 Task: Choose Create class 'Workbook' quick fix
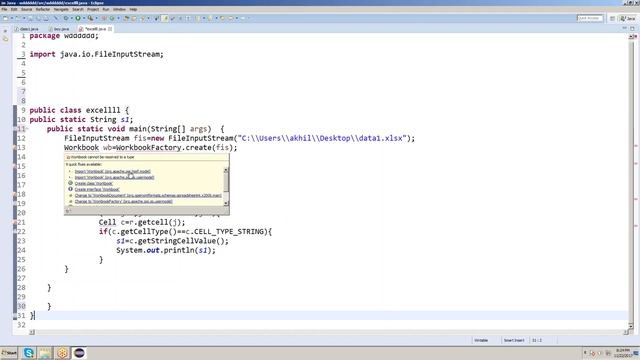(x=94, y=184)
